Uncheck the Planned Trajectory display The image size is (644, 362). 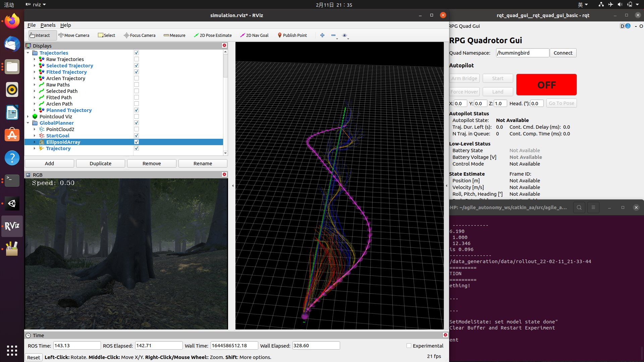click(137, 110)
